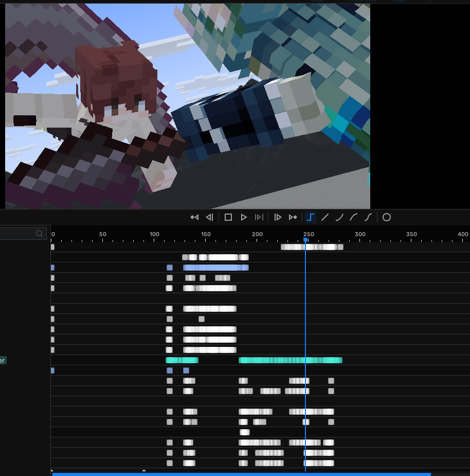Image resolution: width=470 pixels, height=476 pixels.
Task: Click the region start triangle marker at frame 0
Action: click(x=52, y=470)
